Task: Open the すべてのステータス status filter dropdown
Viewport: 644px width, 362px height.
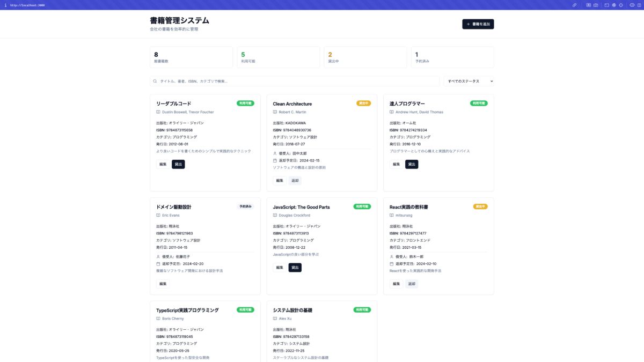Action: click(469, 82)
